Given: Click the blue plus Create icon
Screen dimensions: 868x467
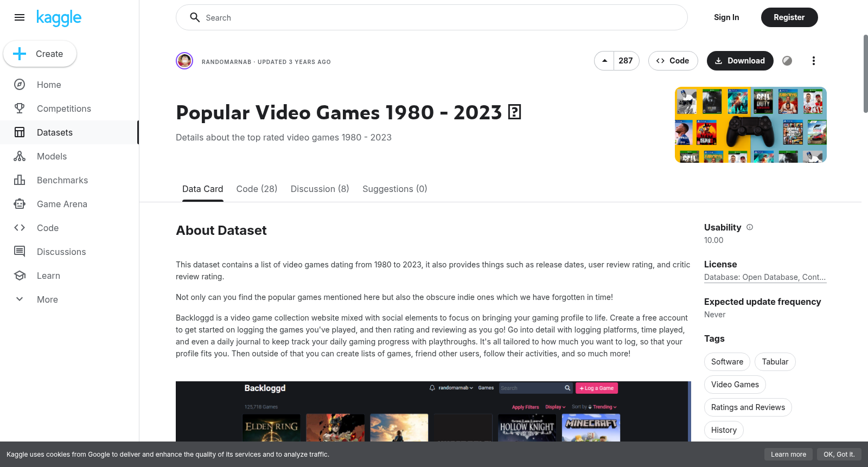Looking at the screenshot, I should click(20, 54).
